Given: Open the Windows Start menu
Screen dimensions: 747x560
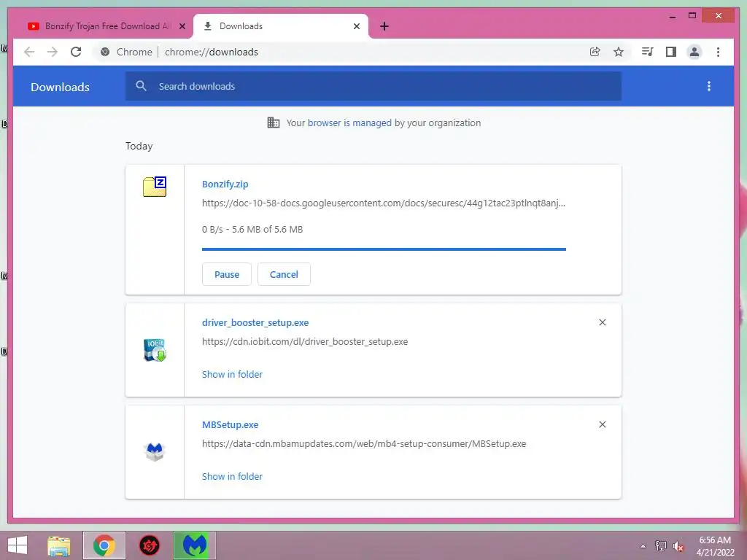Looking at the screenshot, I should 18,545.
